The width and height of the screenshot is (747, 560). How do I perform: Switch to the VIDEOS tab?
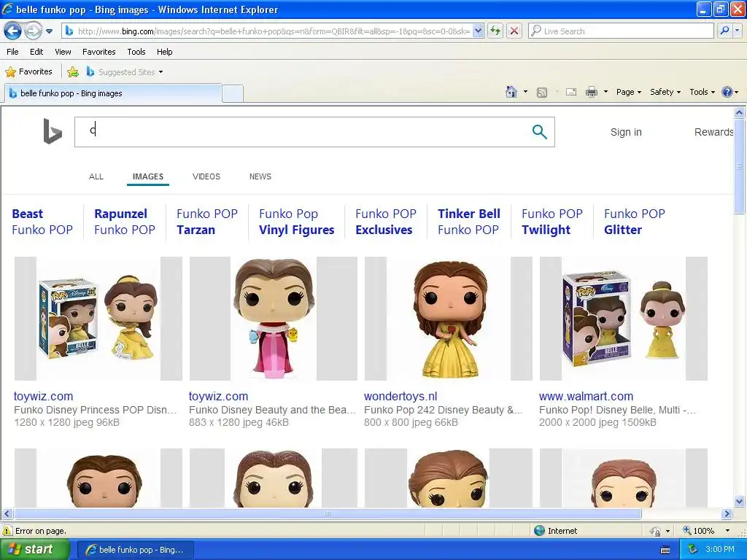(x=206, y=176)
